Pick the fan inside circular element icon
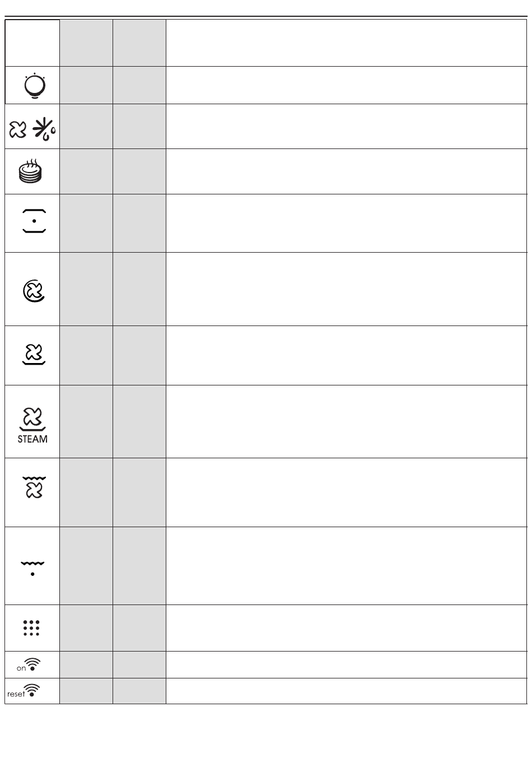The image size is (532, 772). 34,291
